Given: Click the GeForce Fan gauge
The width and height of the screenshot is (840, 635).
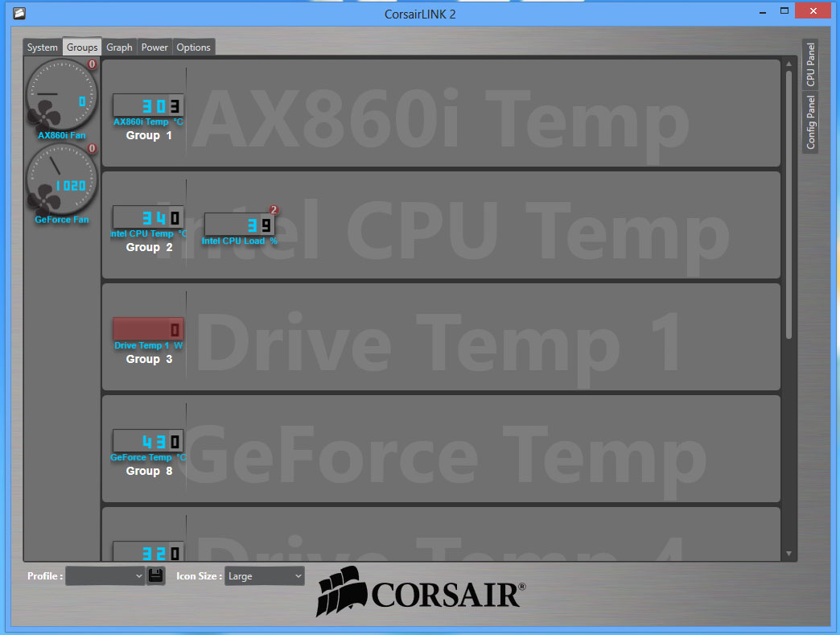Looking at the screenshot, I should pyautogui.click(x=62, y=179).
